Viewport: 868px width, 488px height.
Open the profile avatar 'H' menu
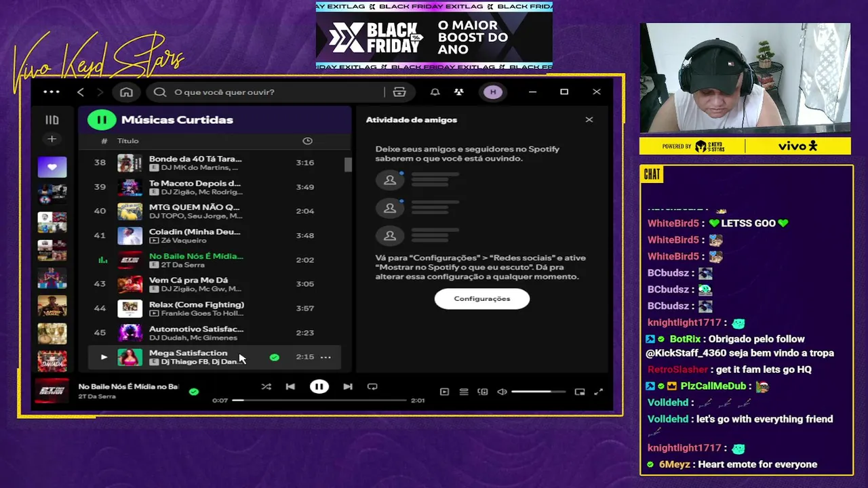(x=493, y=92)
